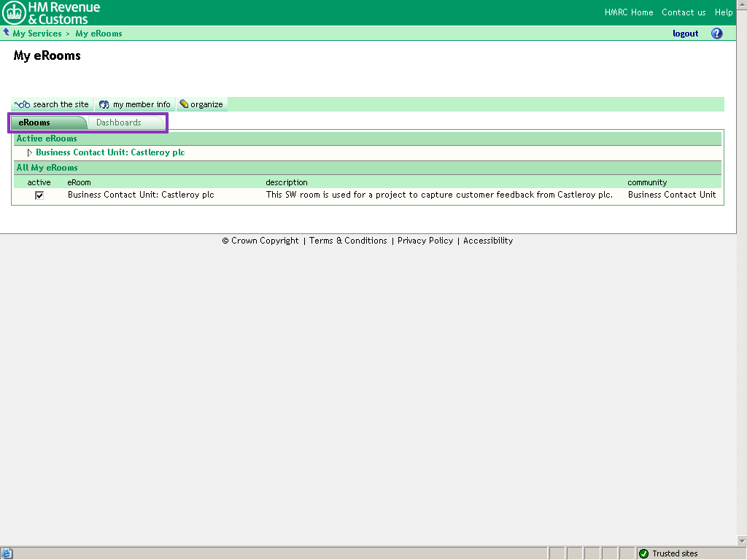Viewport: 747px width, 560px height.
Task: Open help via the blue question mark icon
Action: tap(716, 34)
